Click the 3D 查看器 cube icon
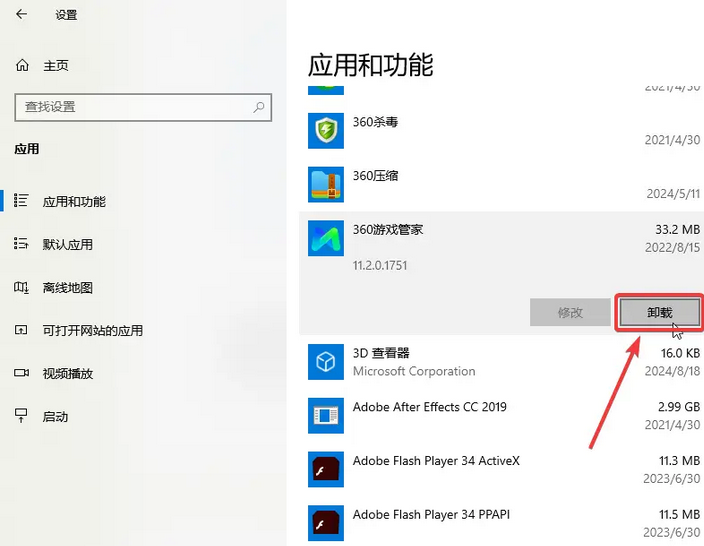 tap(326, 362)
